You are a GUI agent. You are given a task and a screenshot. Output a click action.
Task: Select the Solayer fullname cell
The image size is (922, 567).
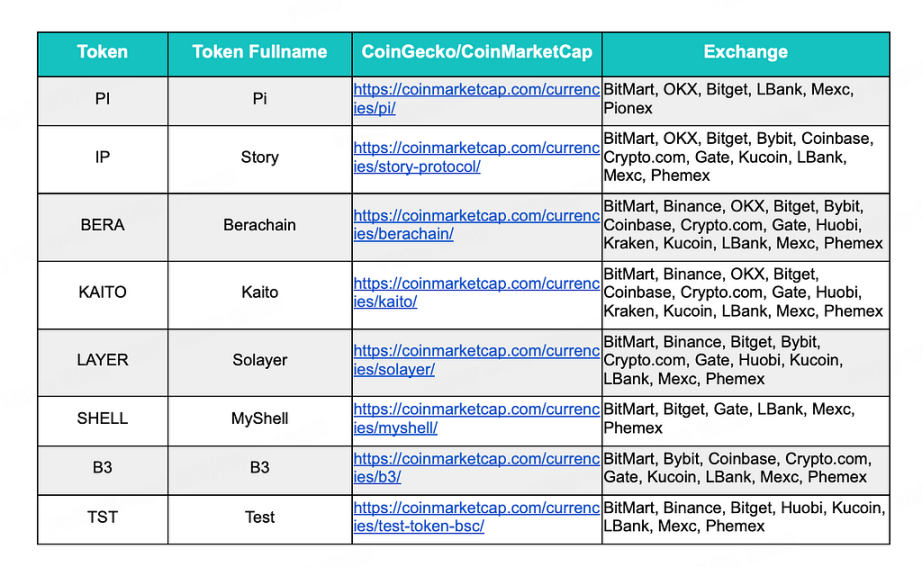pos(259,360)
